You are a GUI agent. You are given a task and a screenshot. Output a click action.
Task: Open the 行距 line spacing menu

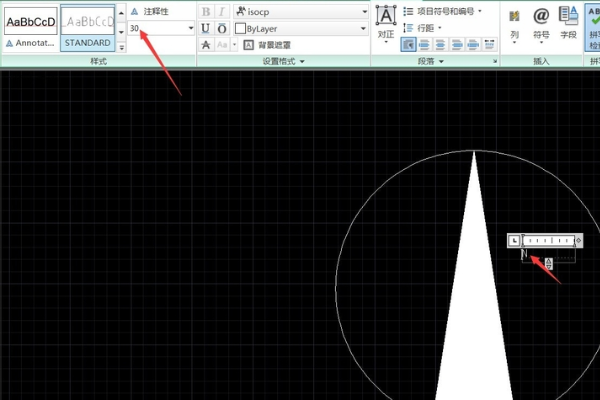tap(430, 27)
